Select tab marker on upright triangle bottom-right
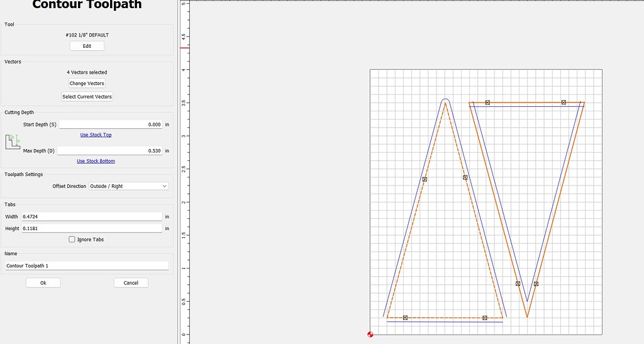Screen dimensions: 644x344 (485, 318)
